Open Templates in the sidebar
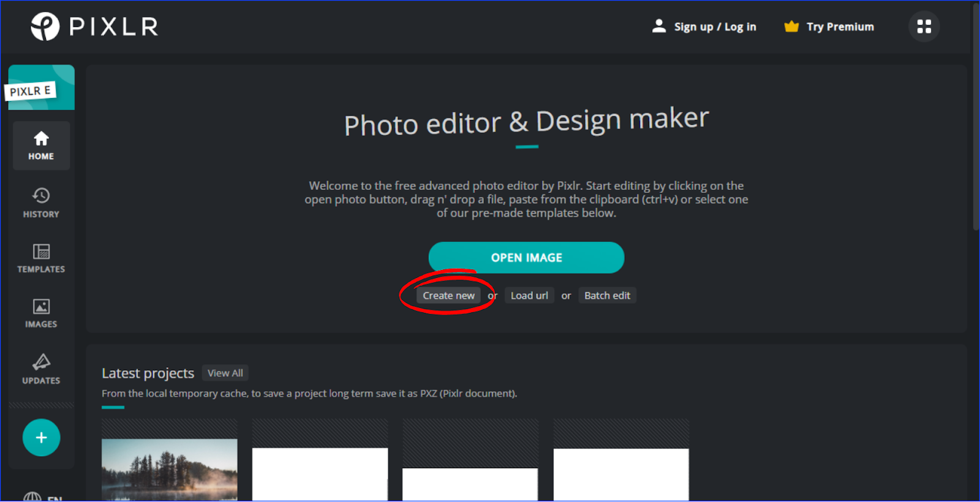This screenshot has width=980, height=502. pos(41,258)
